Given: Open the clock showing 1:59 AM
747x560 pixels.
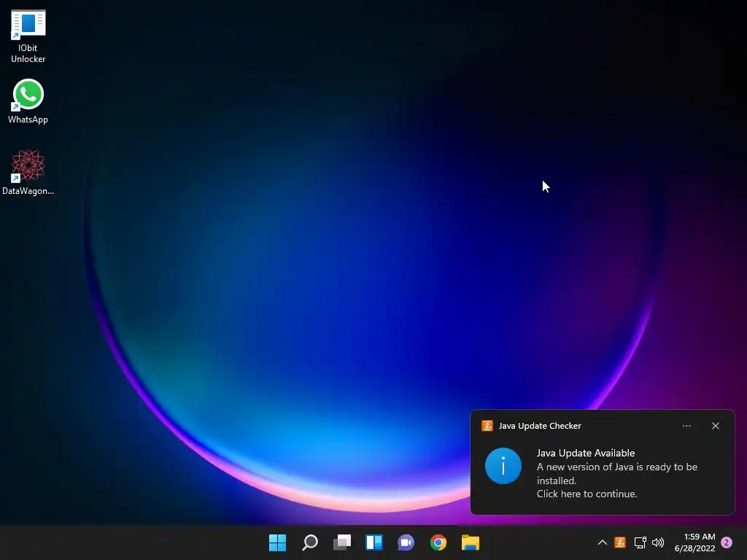Looking at the screenshot, I should tap(694, 542).
